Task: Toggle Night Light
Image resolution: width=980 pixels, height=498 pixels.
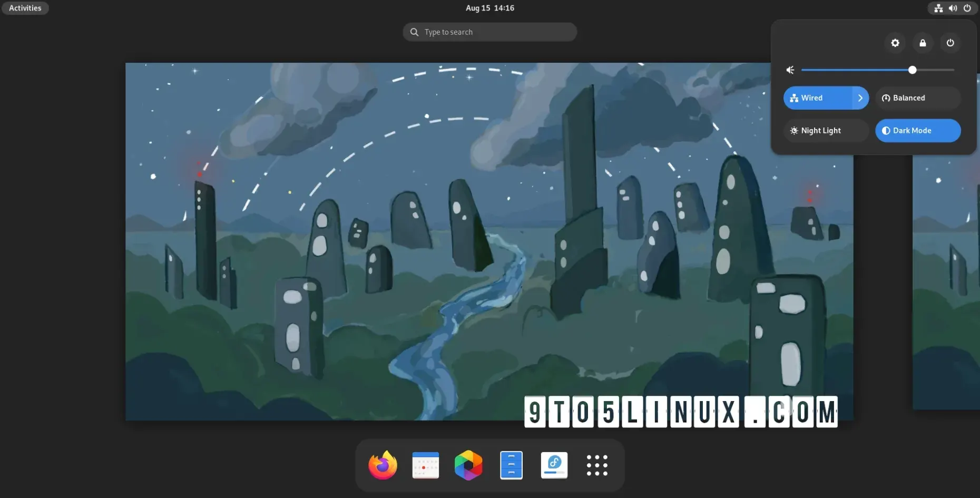Action: point(826,131)
